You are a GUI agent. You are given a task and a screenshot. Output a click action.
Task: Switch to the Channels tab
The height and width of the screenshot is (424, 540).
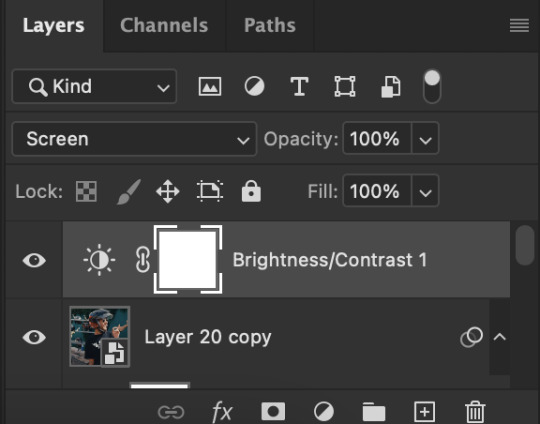pos(164,25)
